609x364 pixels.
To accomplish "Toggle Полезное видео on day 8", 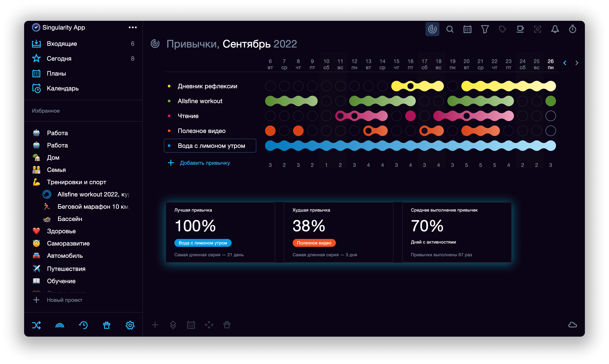I will [298, 131].
